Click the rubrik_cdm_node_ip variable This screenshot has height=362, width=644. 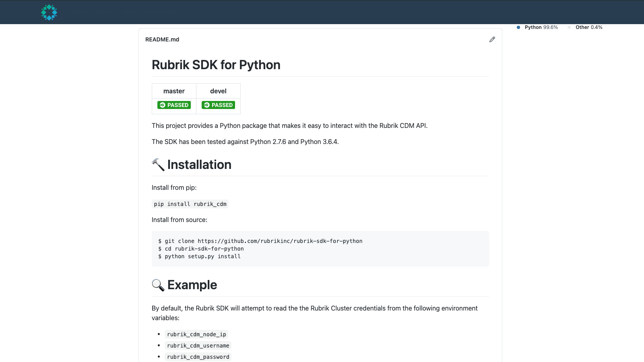196,334
